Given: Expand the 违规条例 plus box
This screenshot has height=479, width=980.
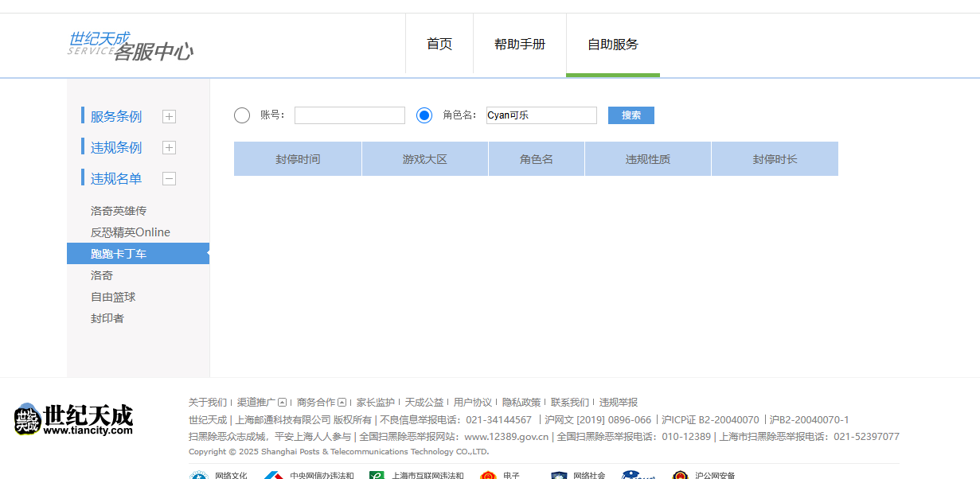Looking at the screenshot, I should tap(169, 148).
